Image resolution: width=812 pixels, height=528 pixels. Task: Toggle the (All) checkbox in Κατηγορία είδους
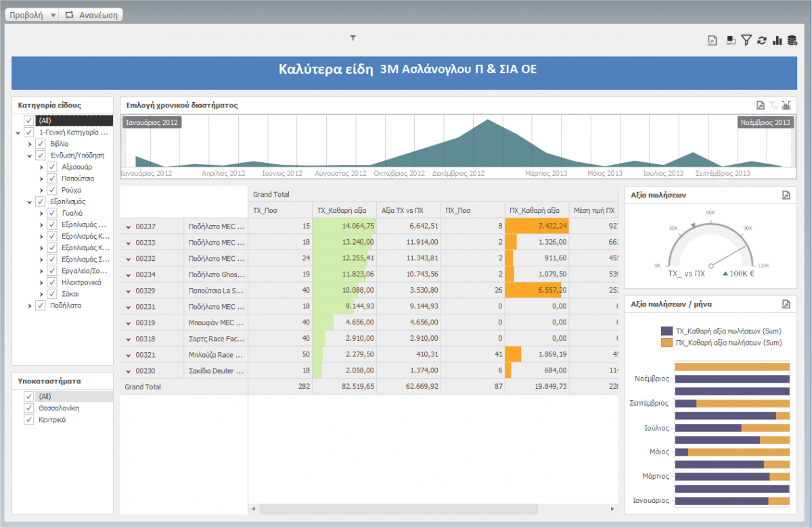[x=28, y=120]
